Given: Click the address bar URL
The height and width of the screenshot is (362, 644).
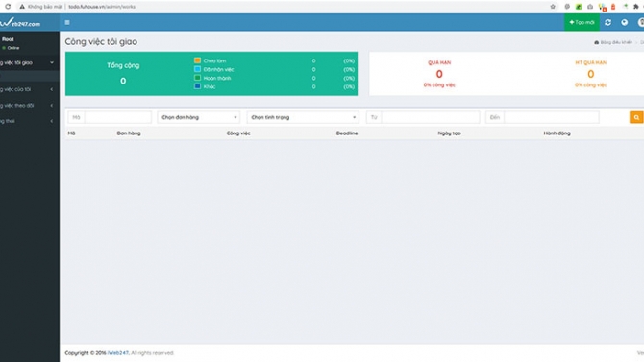Looking at the screenshot, I should tap(102, 7).
